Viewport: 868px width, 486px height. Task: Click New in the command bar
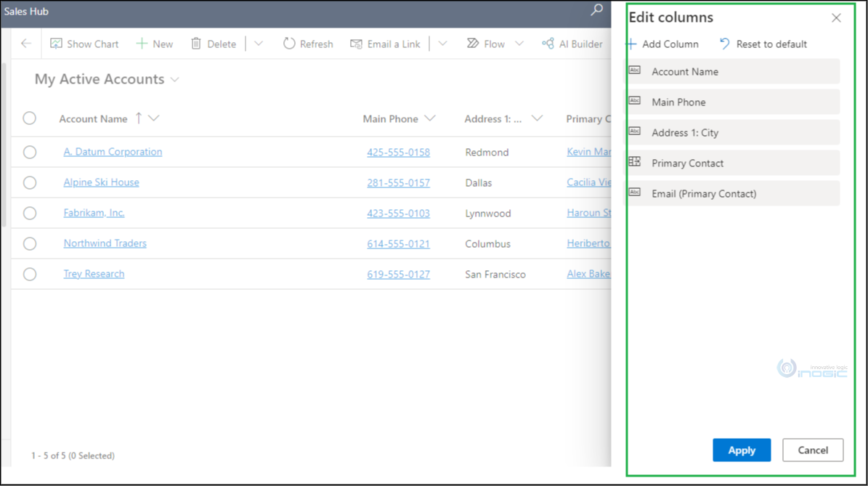click(155, 44)
